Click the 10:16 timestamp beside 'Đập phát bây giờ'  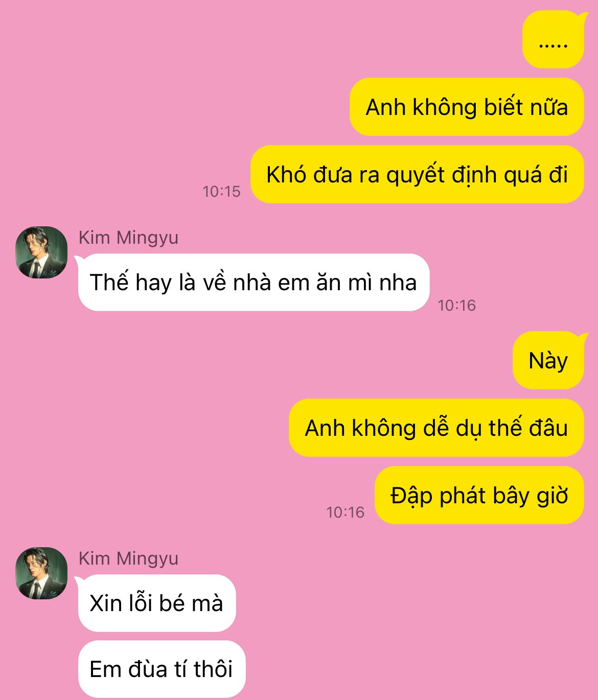click(x=346, y=512)
